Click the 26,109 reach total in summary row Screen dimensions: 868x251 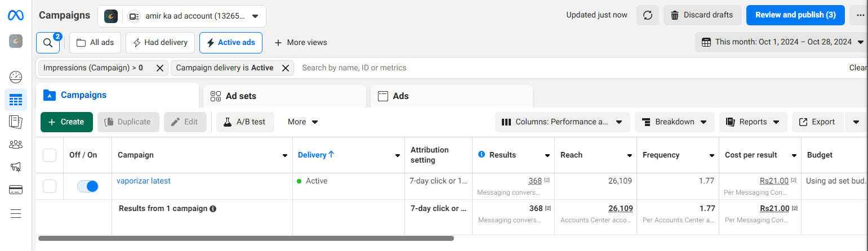(621, 209)
